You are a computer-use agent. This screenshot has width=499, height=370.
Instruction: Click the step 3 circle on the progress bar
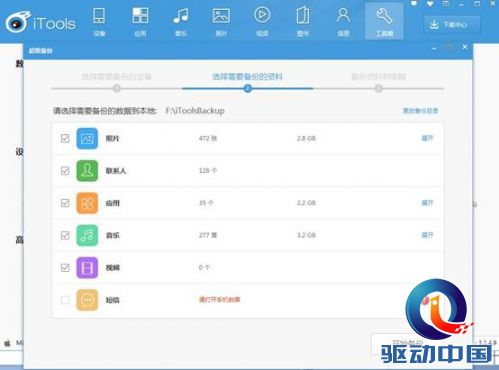[x=378, y=89]
